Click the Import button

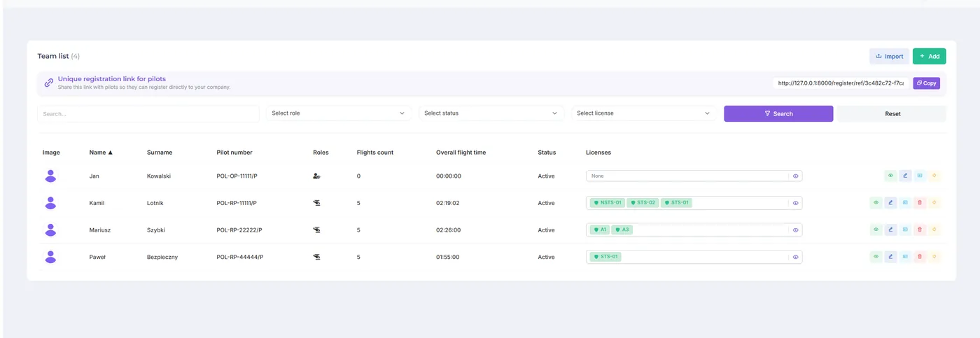[889, 56]
